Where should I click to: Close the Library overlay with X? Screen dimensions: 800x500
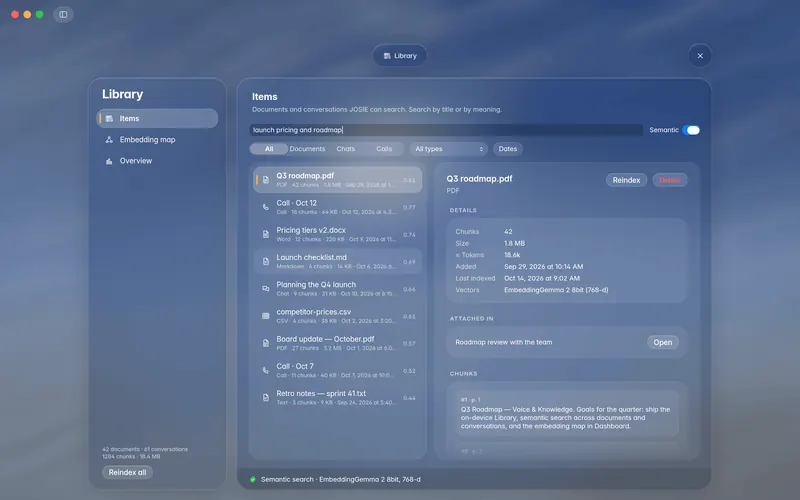[x=700, y=56]
